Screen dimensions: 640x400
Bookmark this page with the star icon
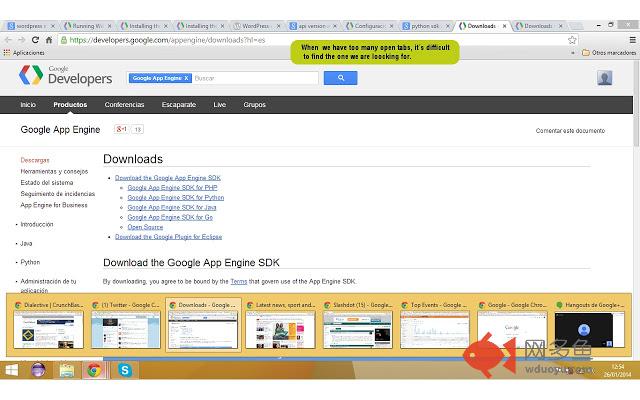tap(572, 40)
